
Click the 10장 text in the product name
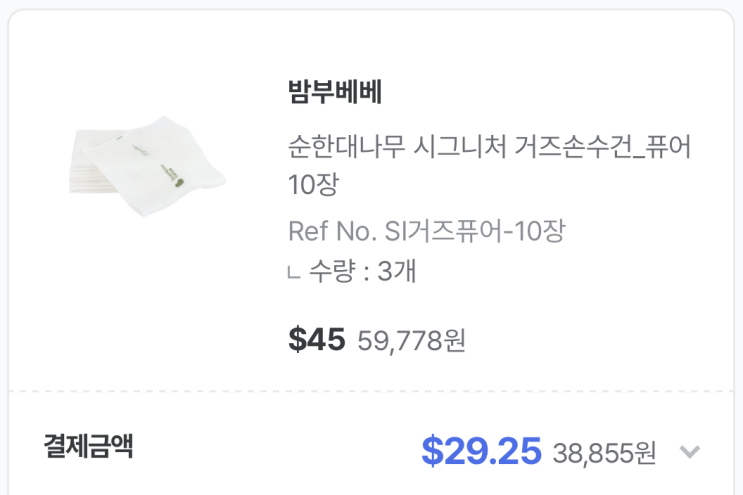pyautogui.click(x=313, y=186)
